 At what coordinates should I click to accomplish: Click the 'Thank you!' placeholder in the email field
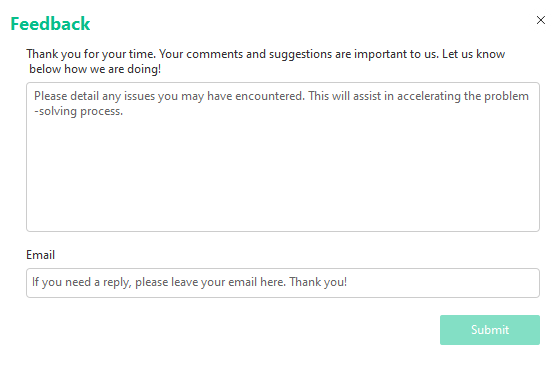[318, 282]
